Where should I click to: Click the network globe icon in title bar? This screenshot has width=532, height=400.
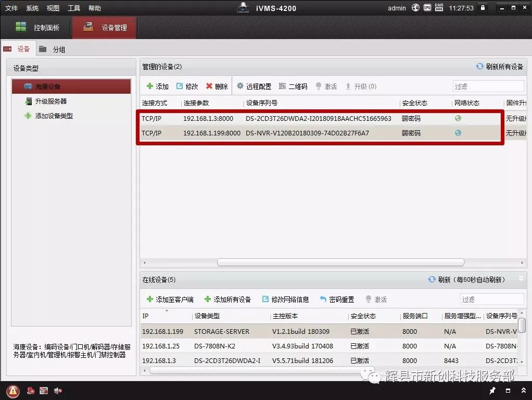(x=415, y=7)
